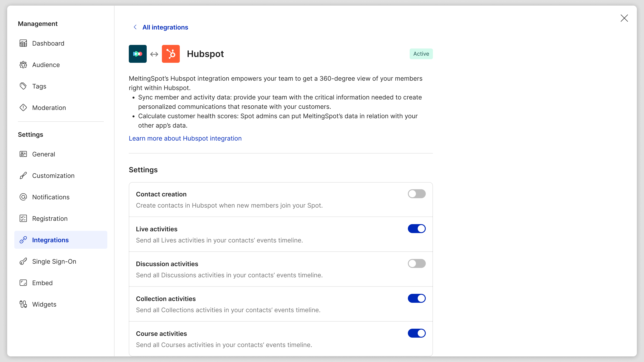Open the Embed settings
This screenshot has height=362, width=644.
(42, 283)
